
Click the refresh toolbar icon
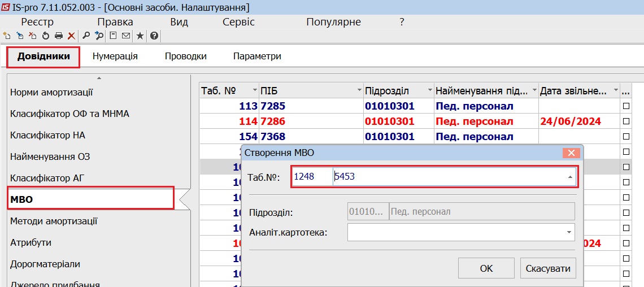45,36
